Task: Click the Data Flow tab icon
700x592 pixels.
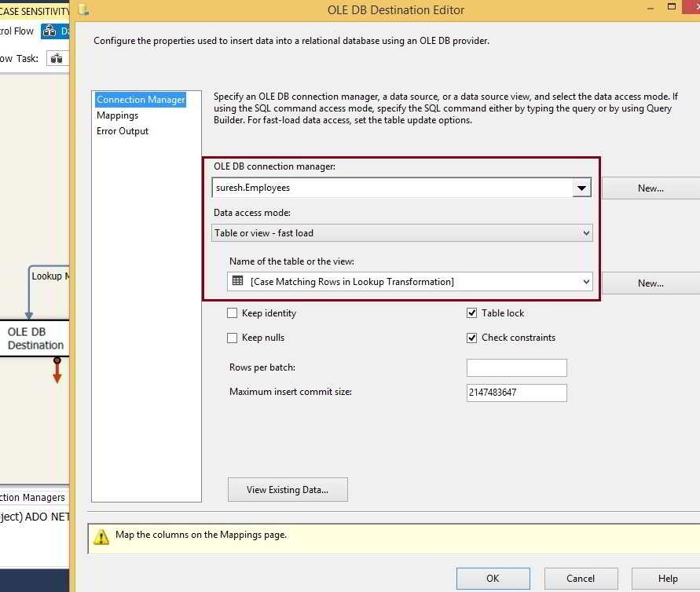Action: point(49,31)
